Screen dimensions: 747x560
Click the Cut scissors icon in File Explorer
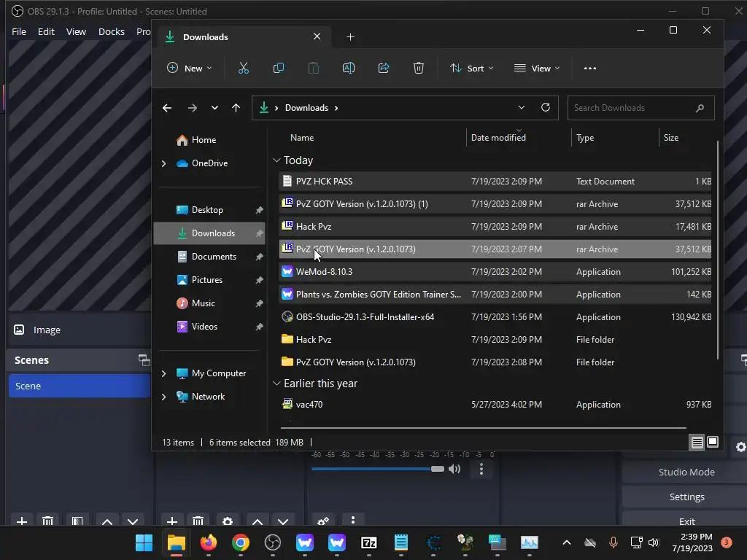click(244, 68)
